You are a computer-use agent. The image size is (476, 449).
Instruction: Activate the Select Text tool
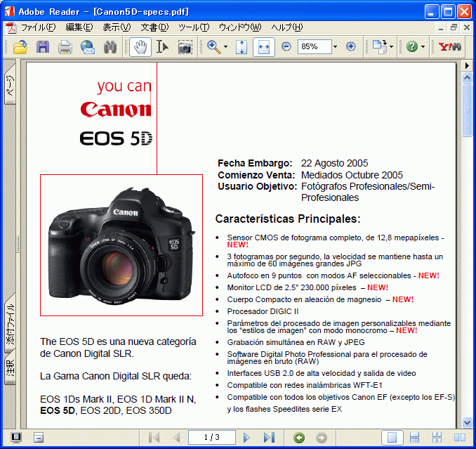point(162,47)
